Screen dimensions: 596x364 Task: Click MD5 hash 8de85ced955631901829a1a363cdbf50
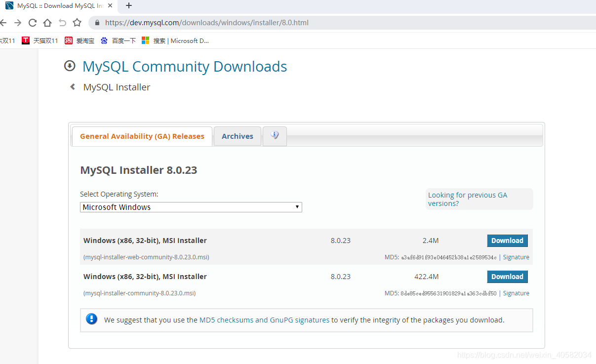[449, 293]
